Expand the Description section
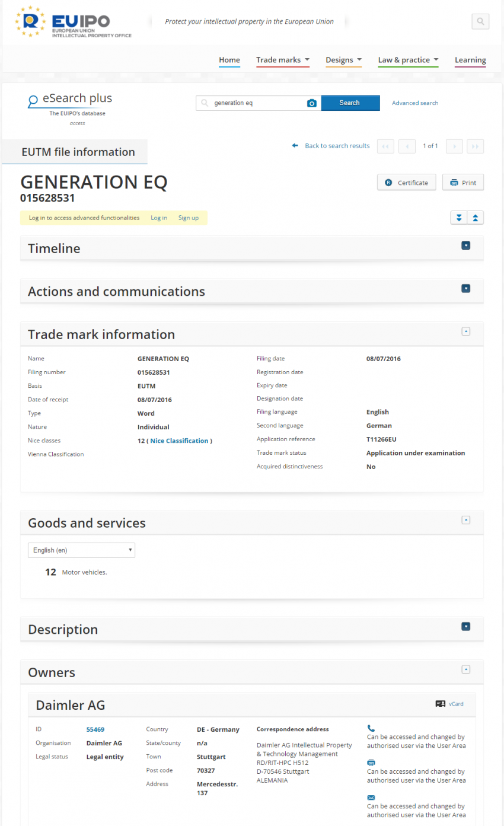The height and width of the screenshot is (826, 504). [x=466, y=626]
